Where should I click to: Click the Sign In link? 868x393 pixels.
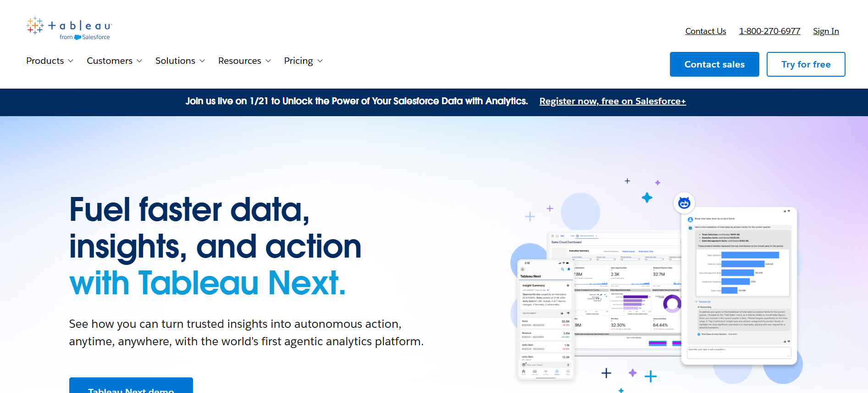(x=826, y=31)
